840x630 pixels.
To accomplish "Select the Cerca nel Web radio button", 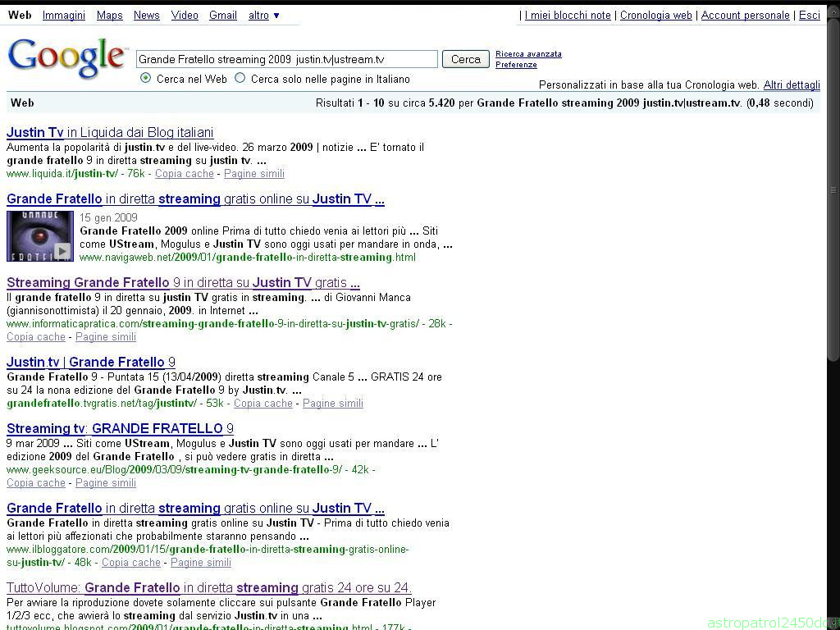I will [x=145, y=78].
